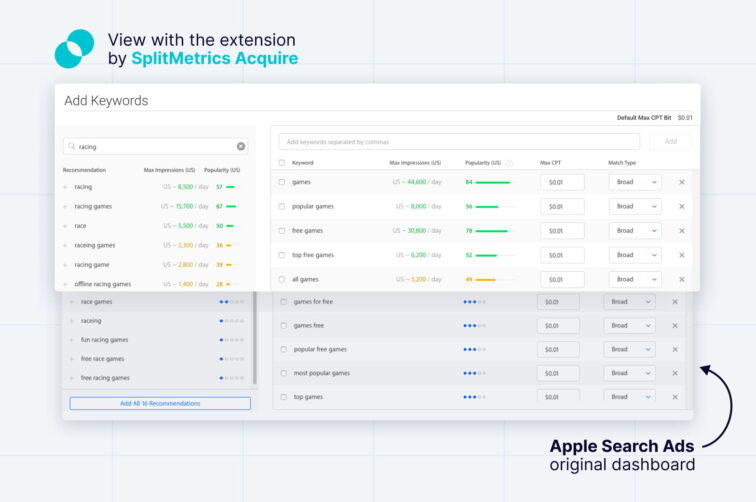Click the race games popularity dots

pos(232,302)
